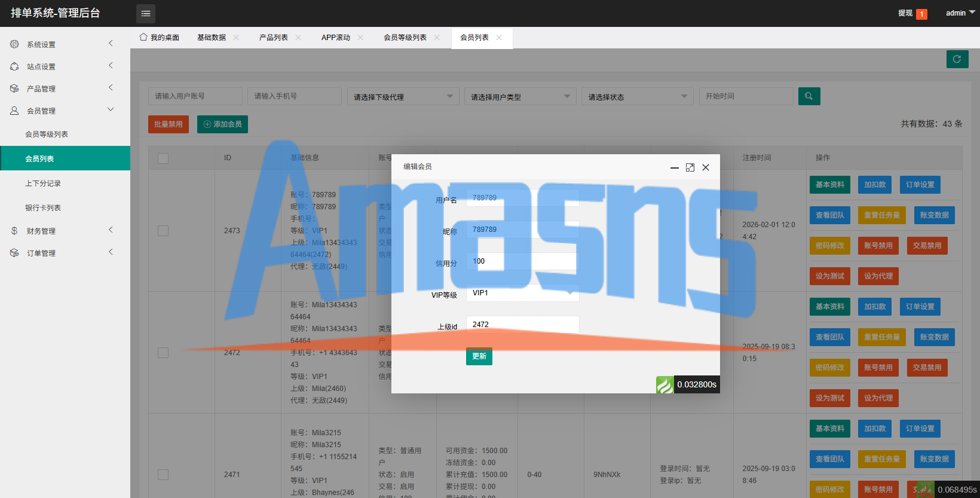Expand the 订单管理 sidebar menu
This screenshot has height=498, width=980.
click(65, 253)
